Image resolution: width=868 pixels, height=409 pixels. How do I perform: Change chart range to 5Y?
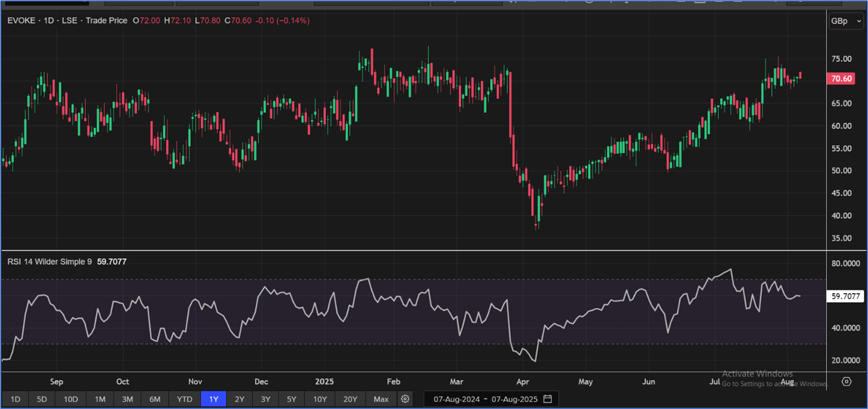[x=291, y=399]
